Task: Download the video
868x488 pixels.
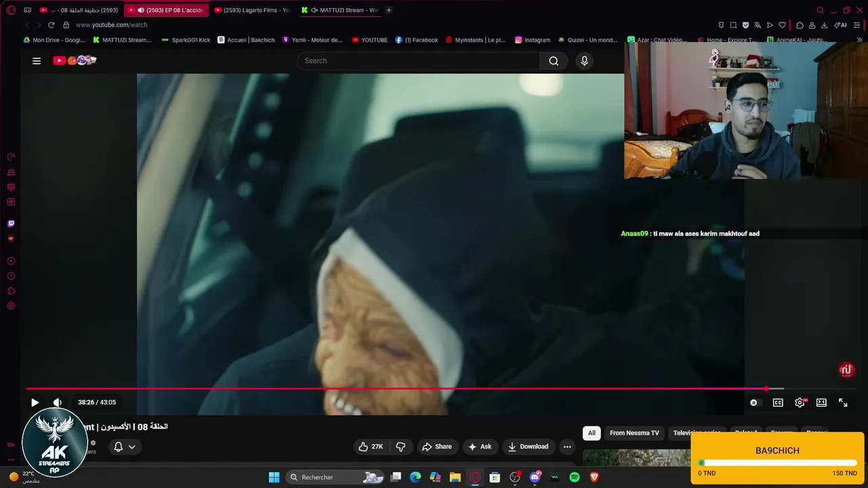Action: click(528, 447)
